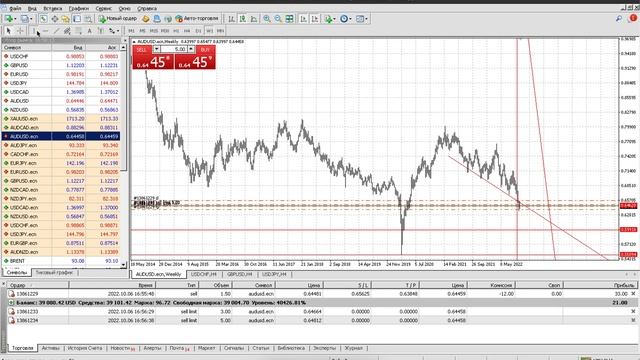640x360 pixels.
Task: Switch timeframe to M1
Action: point(131,31)
